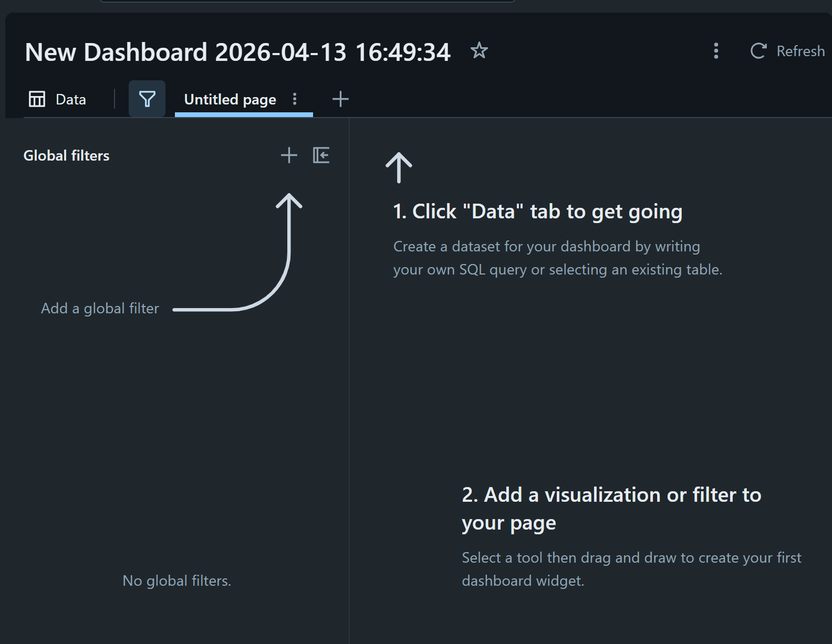Collapse the Global filters side panel
Screen dimensions: 832x644
coord(321,155)
